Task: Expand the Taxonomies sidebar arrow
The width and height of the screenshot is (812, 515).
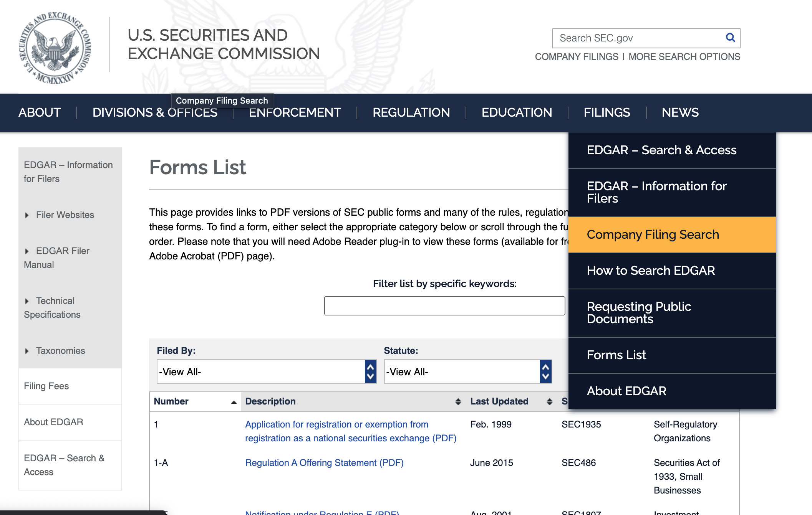Action: [x=27, y=351]
